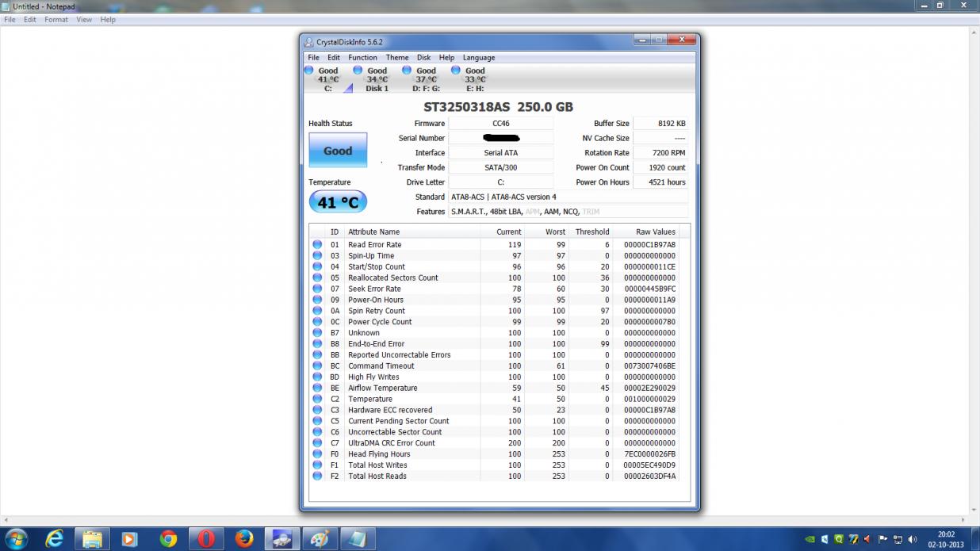Select the Disk 1 drive at 34 °C

377,79
